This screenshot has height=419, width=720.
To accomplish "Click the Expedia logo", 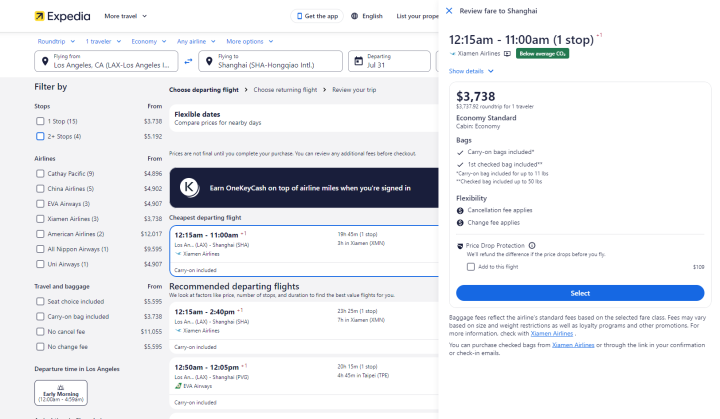I will coord(62,16).
